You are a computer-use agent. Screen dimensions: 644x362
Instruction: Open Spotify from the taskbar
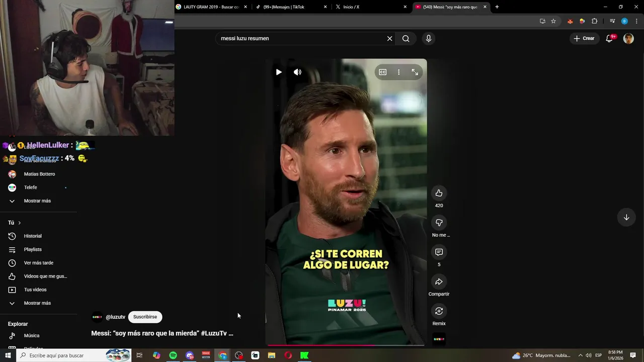pos(173,355)
